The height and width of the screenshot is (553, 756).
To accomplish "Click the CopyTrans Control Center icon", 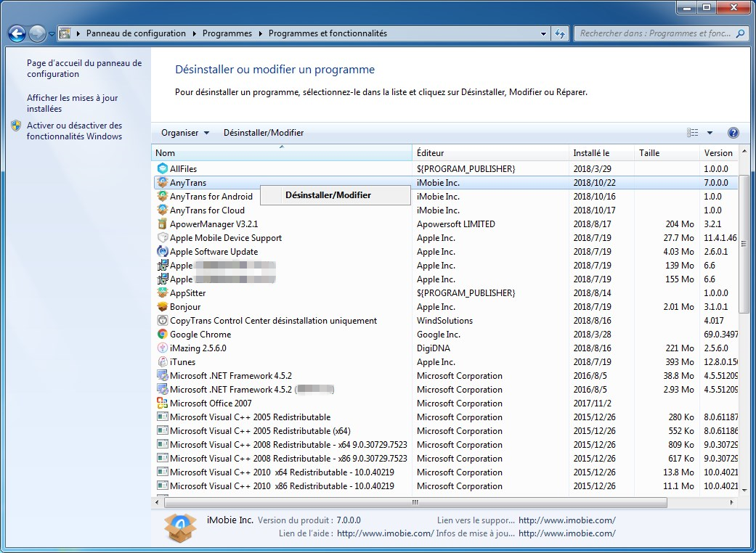I will point(163,320).
